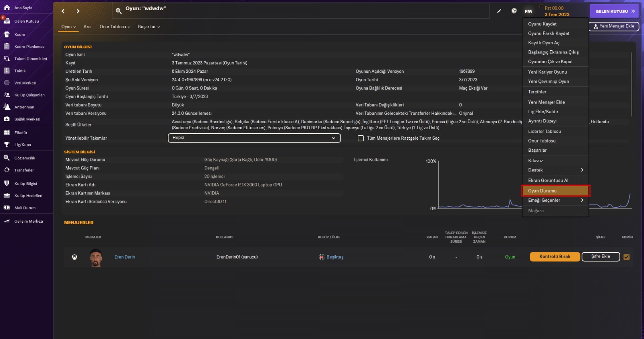This screenshot has height=339, width=644.
Task: Select Oyunu Farklı Kaydet menu item
Action: tap(555, 33)
